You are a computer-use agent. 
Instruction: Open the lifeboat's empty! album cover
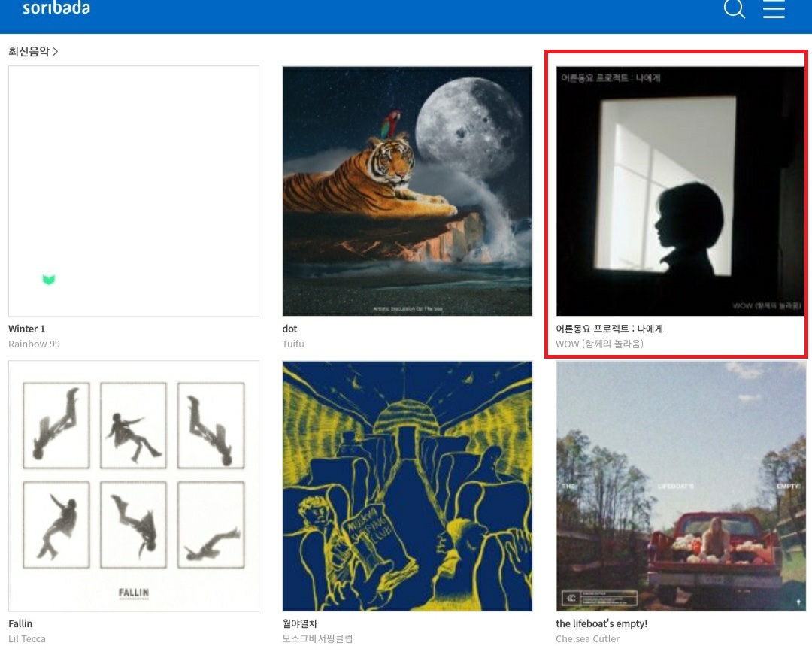coord(681,486)
